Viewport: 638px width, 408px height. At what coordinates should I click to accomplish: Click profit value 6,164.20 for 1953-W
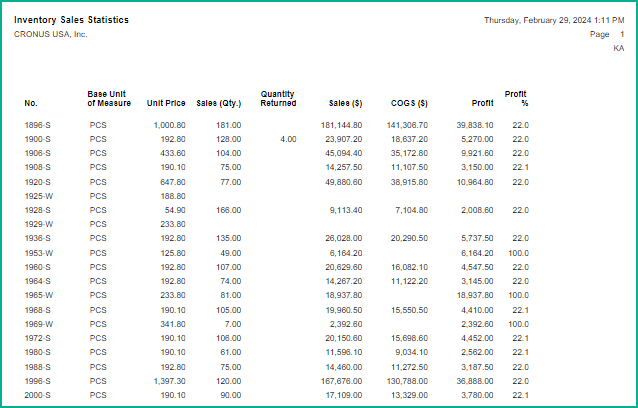(477, 253)
